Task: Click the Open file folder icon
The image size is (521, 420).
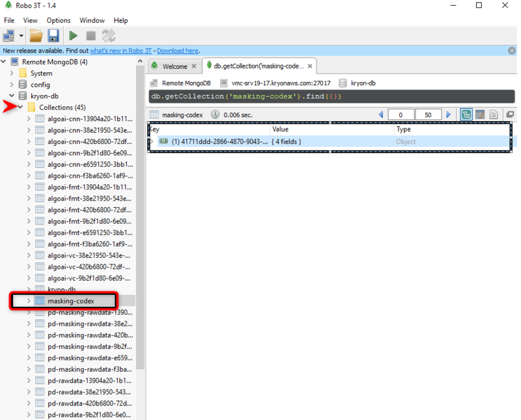Action: (36, 36)
